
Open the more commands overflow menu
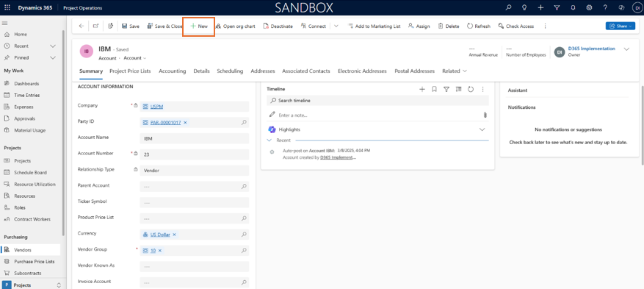click(x=545, y=26)
